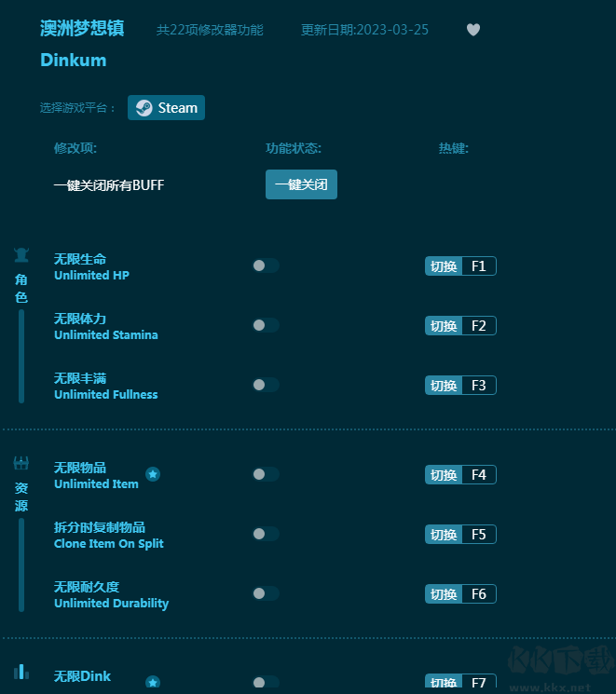Image resolution: width=616 pixels, height=694 pixels.
Task: Click the 无限物品 Unlimited Item label
Action: coord(96,476)
